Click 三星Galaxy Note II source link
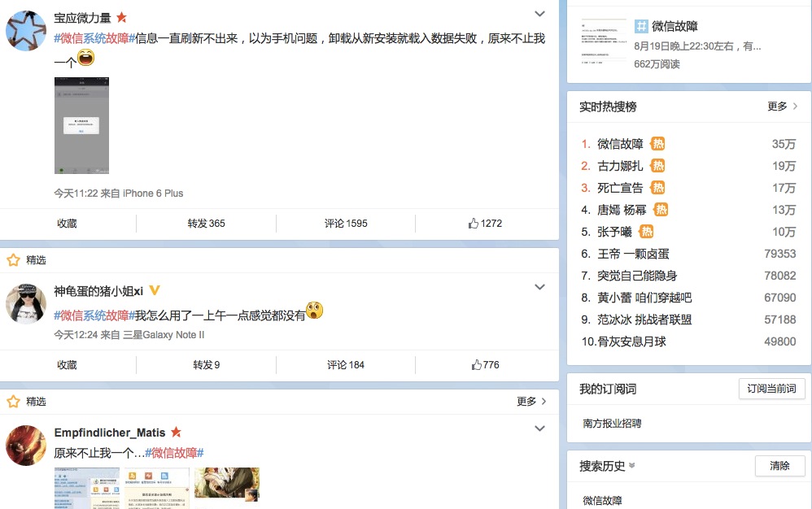 (164, 335)
